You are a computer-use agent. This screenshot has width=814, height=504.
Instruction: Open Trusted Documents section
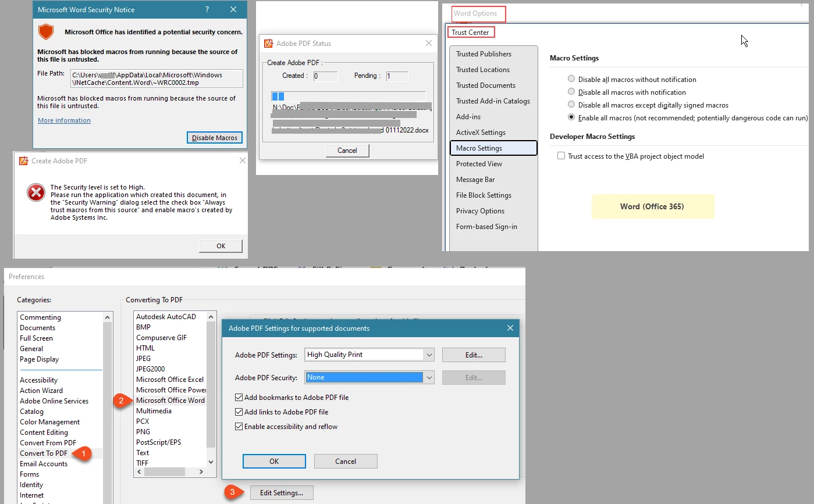[x=486, y=85]
